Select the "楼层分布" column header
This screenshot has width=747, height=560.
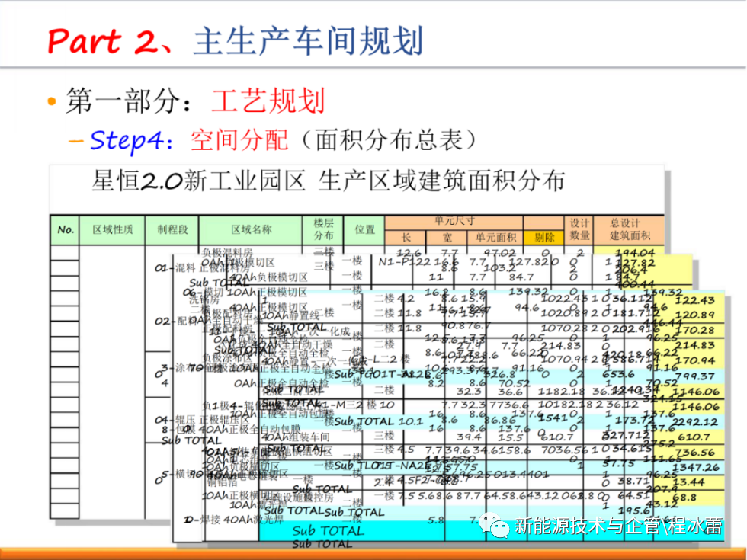pos(323,229)
